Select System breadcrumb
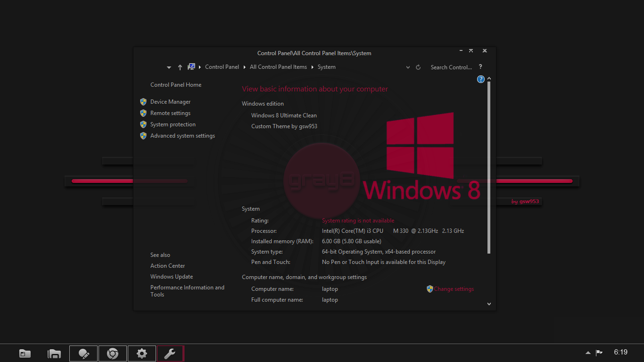The width and height of the screenshot is (644, 362). click(x=327, y=67)
